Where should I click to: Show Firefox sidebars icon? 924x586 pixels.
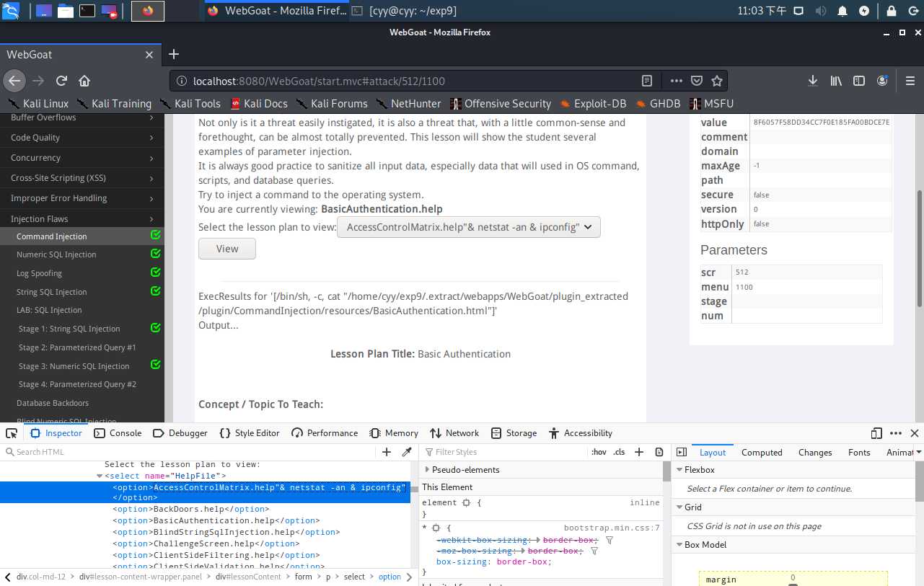pyautogui.click(x=859, y=81)
